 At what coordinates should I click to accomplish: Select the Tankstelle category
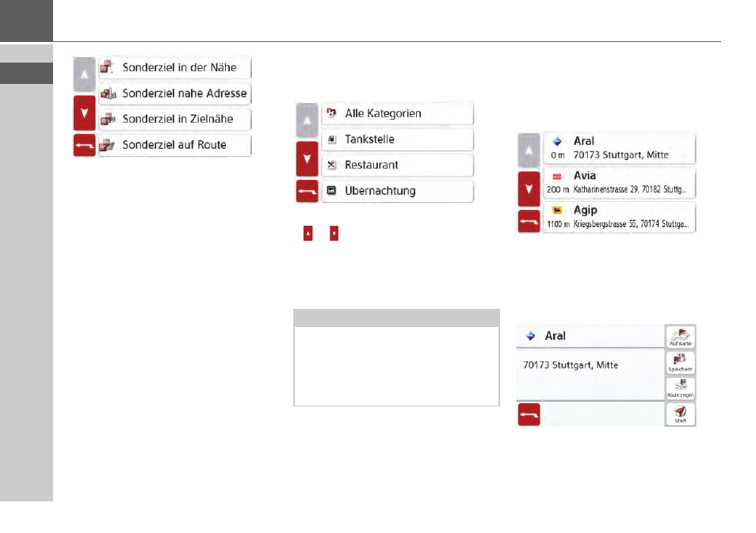click(397, 139)
